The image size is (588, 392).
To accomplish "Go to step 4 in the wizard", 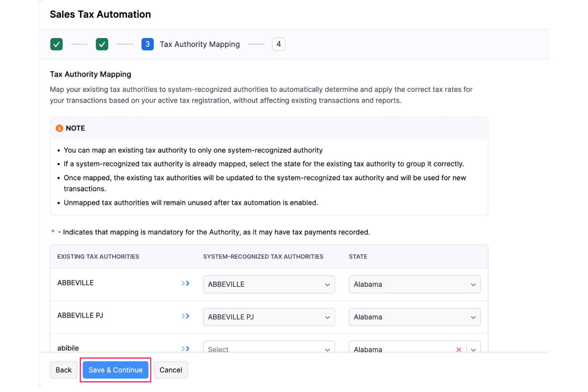I will (279, 44).
